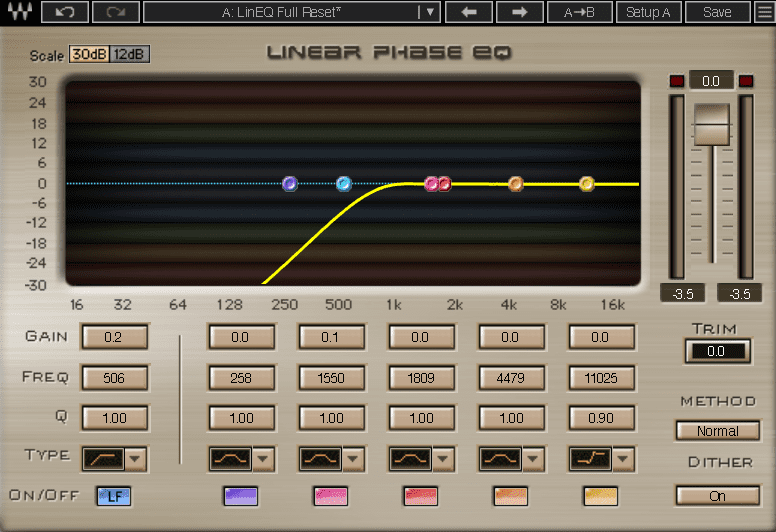Click the 258 Hz band bell type icon
The height and width of the screenshot is (532, 776).
(x=231, y=459)
